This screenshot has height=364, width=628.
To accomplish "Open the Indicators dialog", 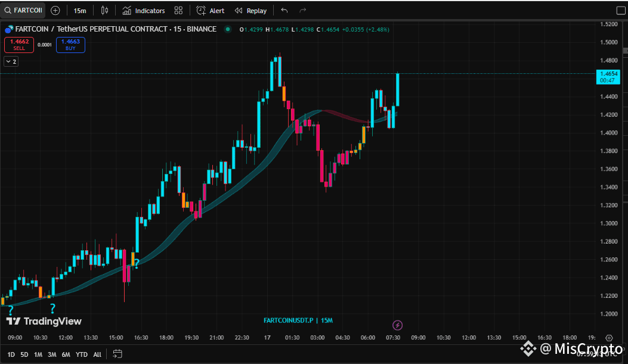I will pyautogui.click(x=144, y=11).
